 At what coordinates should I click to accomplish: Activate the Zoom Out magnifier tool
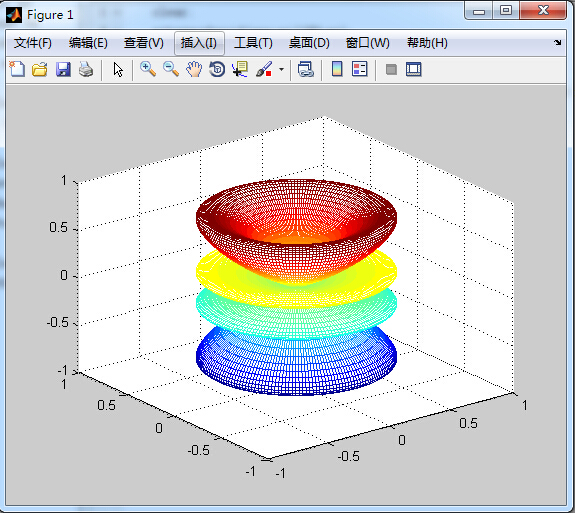171,69
